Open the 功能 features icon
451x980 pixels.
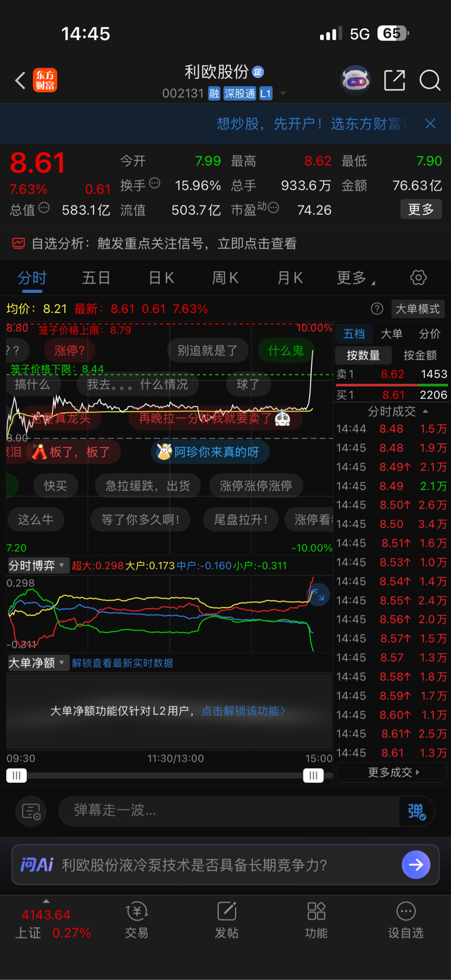316,921
